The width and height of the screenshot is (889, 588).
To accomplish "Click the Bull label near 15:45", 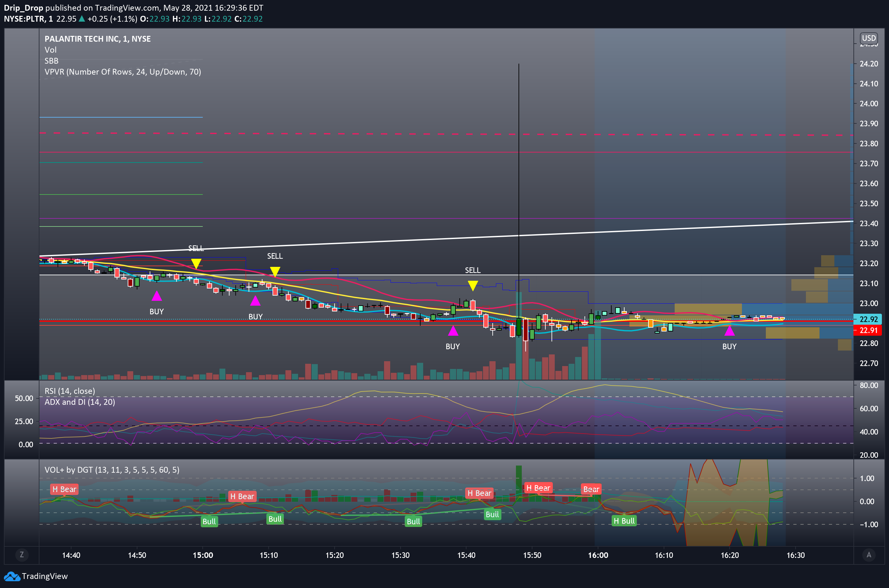I will click(492, 514).
